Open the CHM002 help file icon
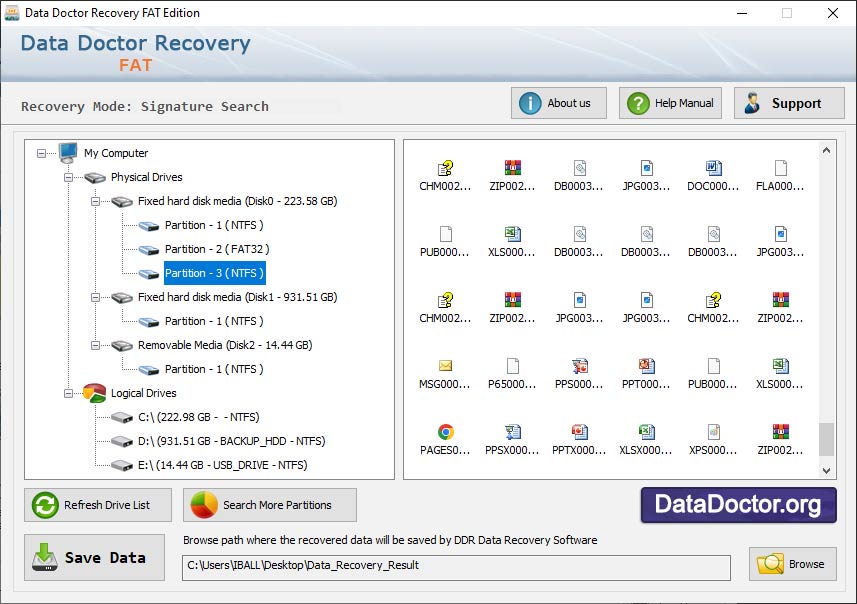This screenshot has height=604, width=857. (443, 168)
